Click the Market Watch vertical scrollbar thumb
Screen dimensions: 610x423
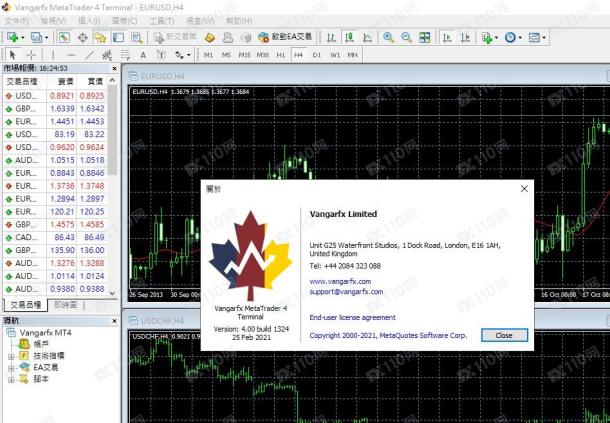(112, 130)
